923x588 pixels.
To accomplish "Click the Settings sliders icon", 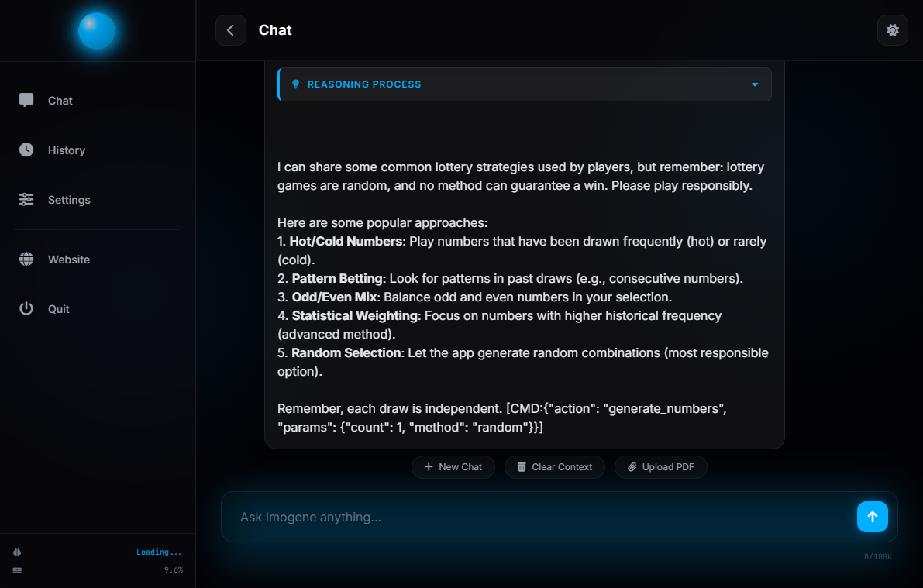I will click(x=26, y=199).
